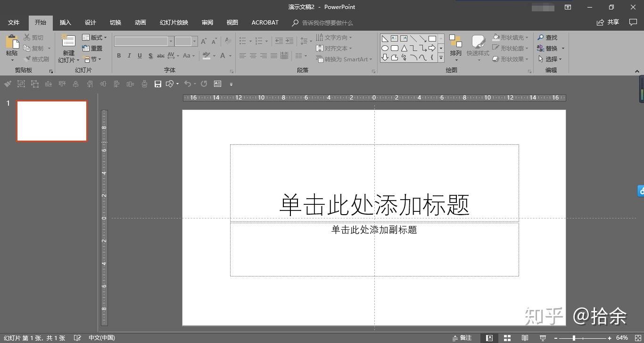This screenshot has width=644, height=343.
Task: Start slide show from status bar icon
Action: click(x=543, y=338)
